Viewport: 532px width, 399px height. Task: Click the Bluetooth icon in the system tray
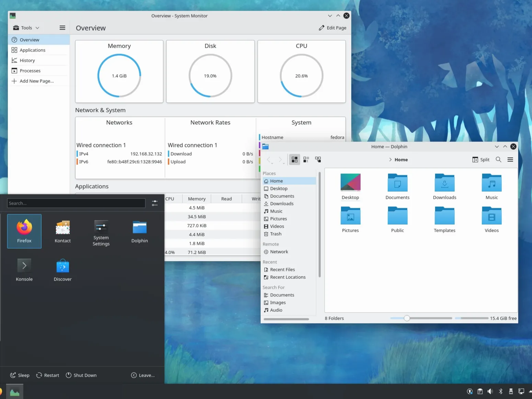pyautogui.click(x=500, y=391)
